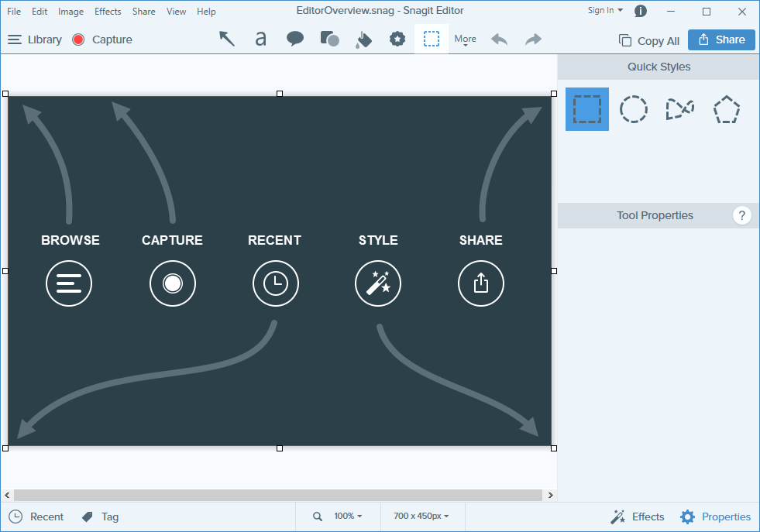The image size is (760, 532).
Task: Select the Fill bucket tool
Action: tap(363, 39)
